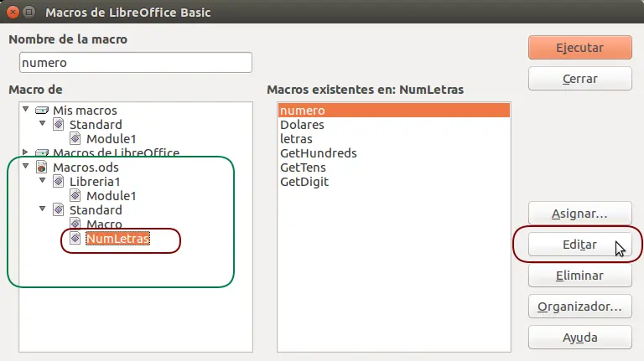
Task: Select the Macros.ods label in tree
Action: pos(86,168)
